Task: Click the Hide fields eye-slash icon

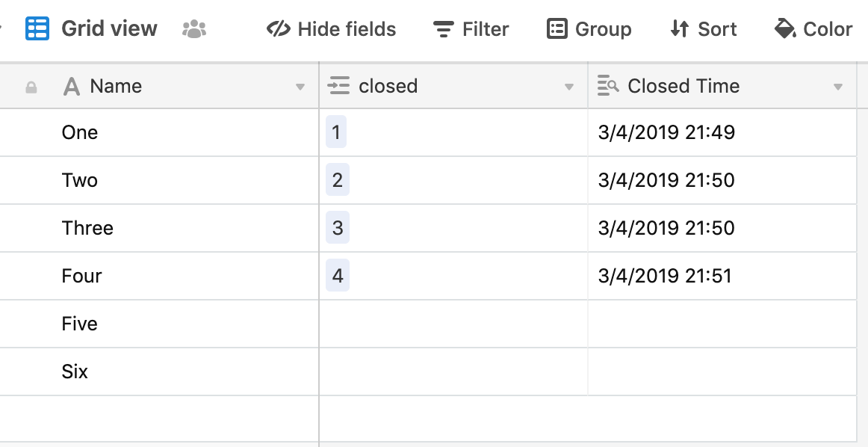Action: click(278, 29)
